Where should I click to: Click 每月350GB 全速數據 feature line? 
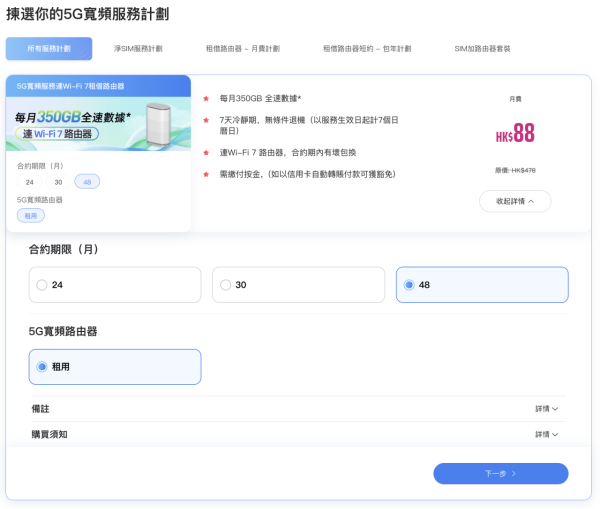click(x=260, y=98)
